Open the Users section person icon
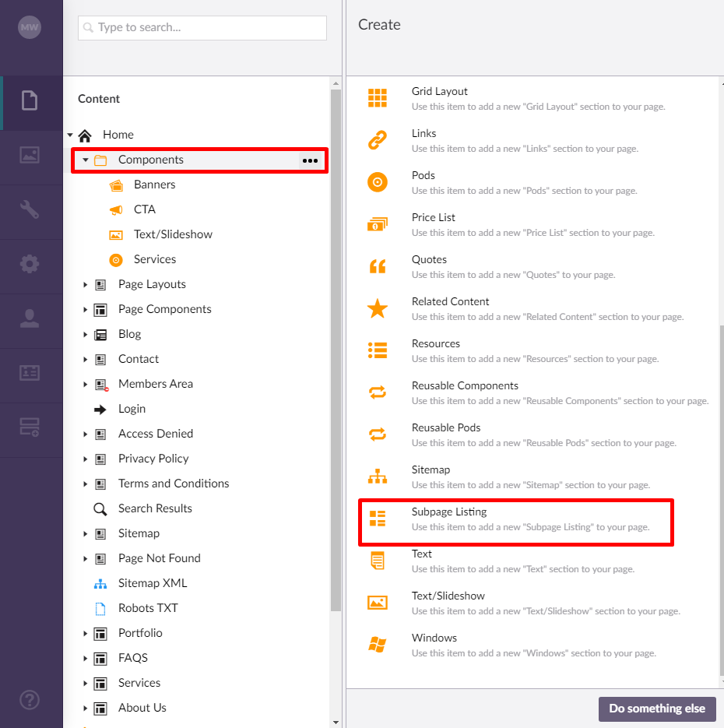This screenshot has width=724, height=728. (x=30, y=318)
